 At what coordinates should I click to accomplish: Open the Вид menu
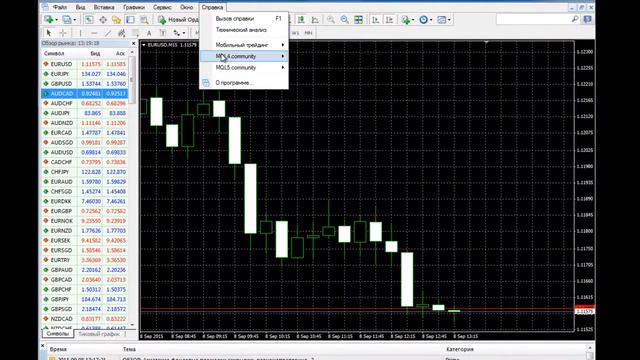pos(80,7)
